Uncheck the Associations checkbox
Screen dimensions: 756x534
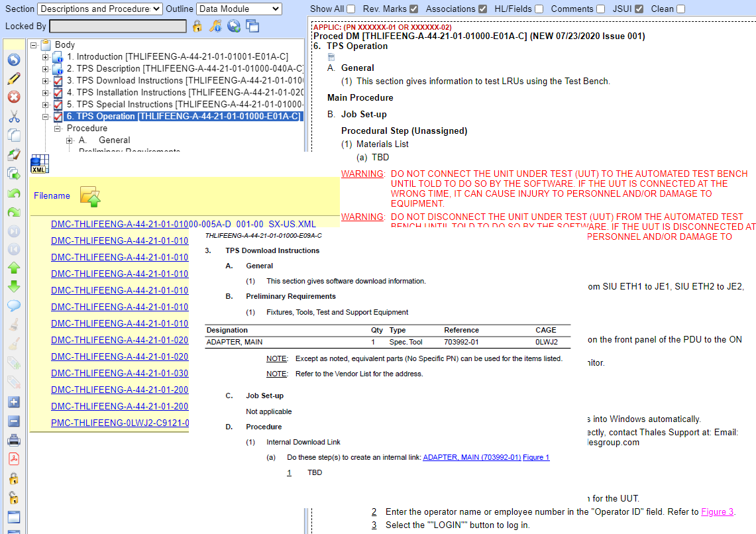click(x=482, y=9)
